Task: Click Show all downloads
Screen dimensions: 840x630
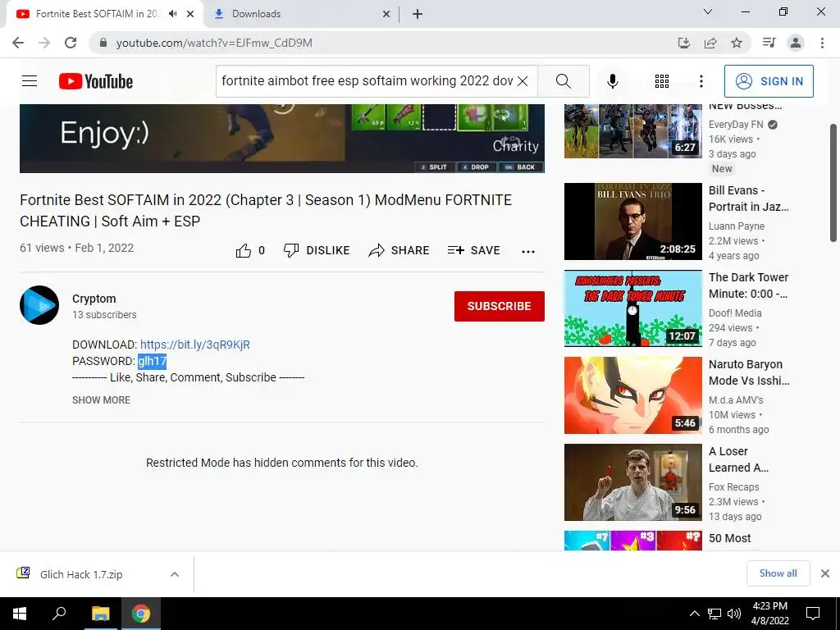Action: 778,573
